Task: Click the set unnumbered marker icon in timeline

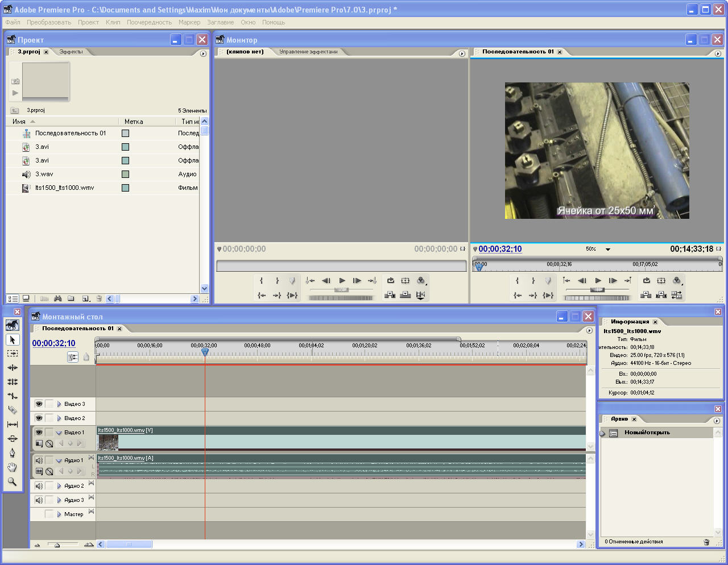Action: coord(86,357)
